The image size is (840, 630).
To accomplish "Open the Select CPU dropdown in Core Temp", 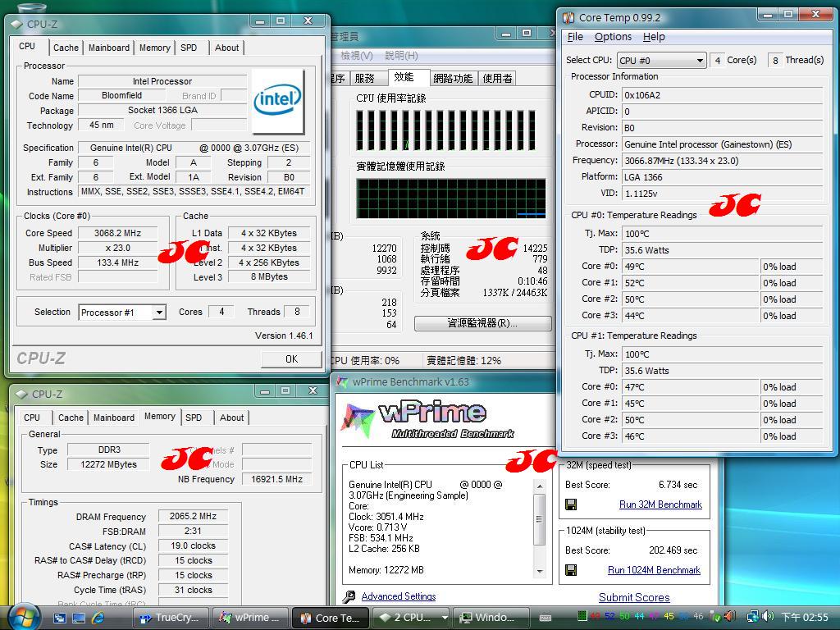I will click(x=661, y=61).
